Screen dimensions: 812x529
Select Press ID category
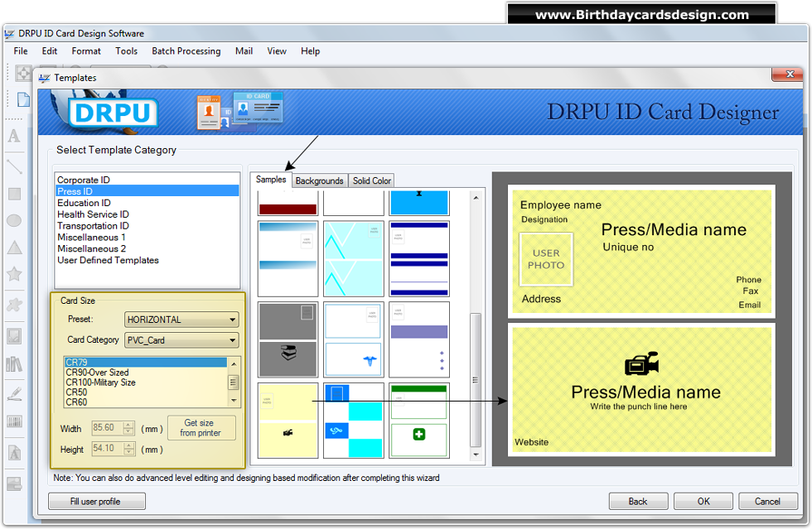coord(147,191)
